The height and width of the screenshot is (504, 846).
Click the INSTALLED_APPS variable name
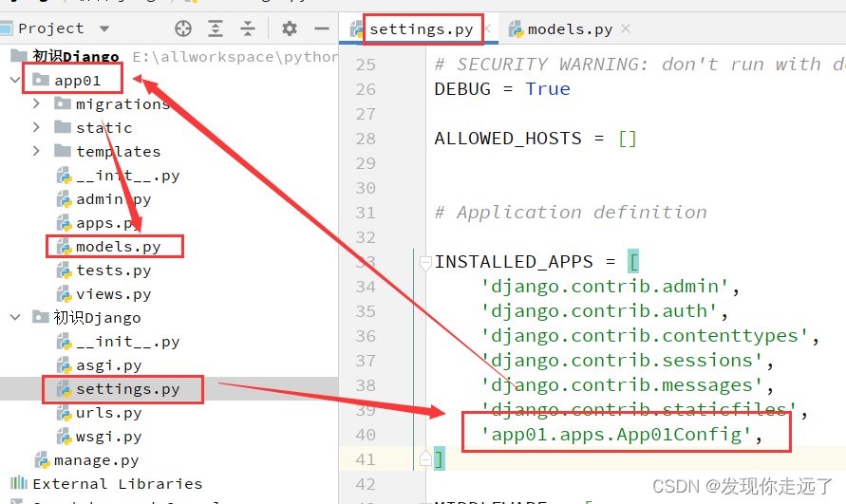pyautogui.click(x=514, y=262)
